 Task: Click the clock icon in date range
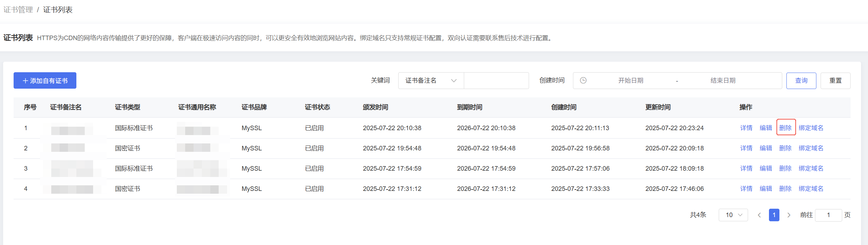pos(583,81)
